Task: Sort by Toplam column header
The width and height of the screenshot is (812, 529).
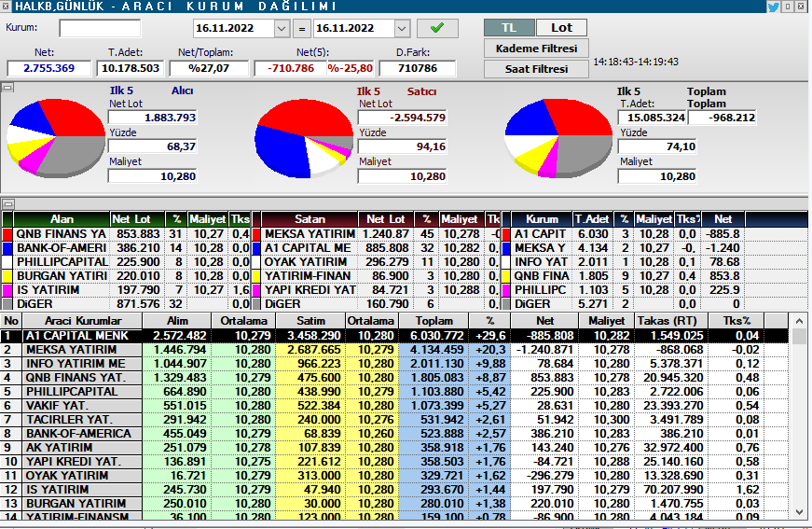Action: point(434,321)
